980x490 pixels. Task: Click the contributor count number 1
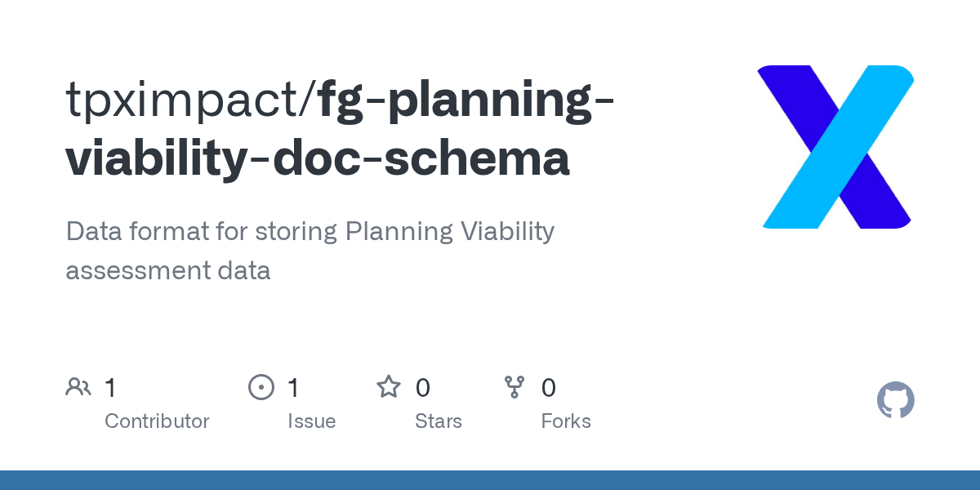tap(110, 387)
